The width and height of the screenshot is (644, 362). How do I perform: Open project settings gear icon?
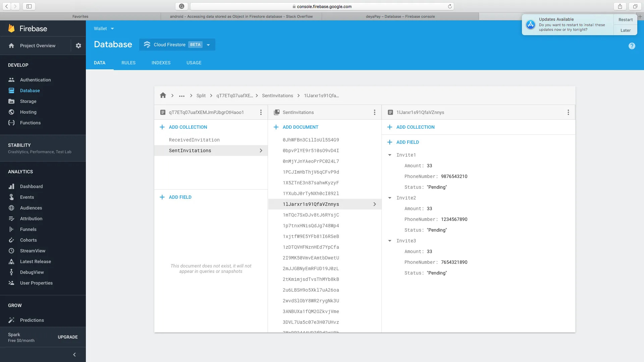[78, 46]
